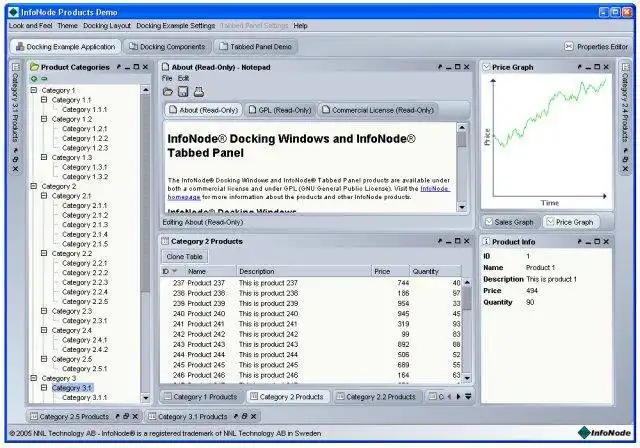640x448 pixels.
Task: Select the Category 2.2 Products tab
Action: pyautogui.click(x=376, y=397)
